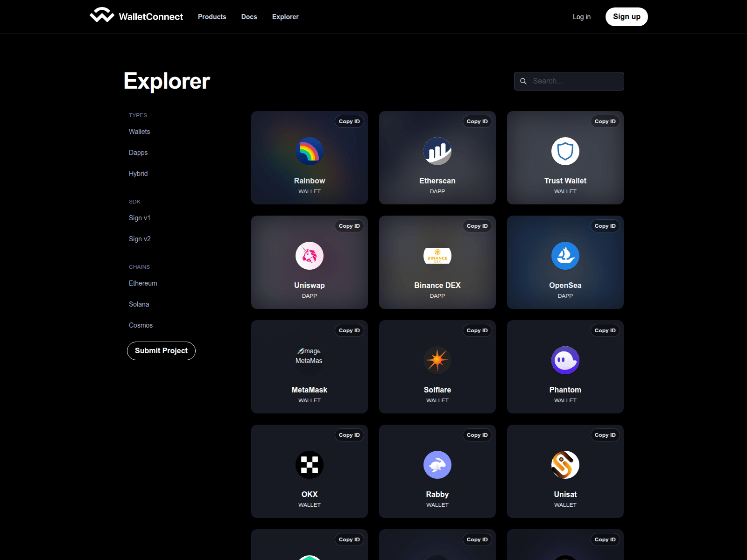Click the OpenSea sailboat icon
The width and height of the screenshot is (747, 560).
565,256
